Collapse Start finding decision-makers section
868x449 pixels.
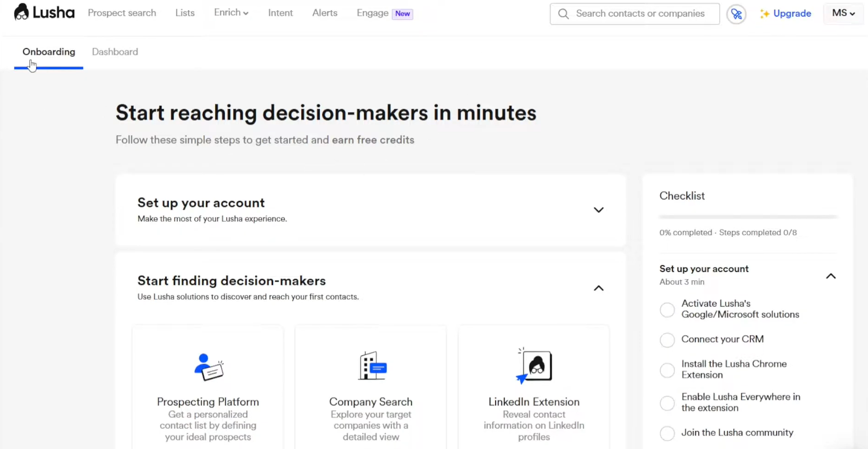[x=598, y=288]
